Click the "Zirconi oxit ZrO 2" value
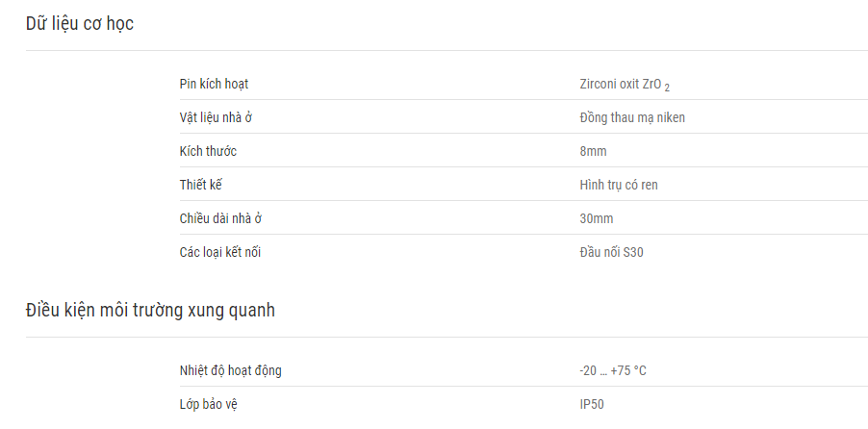This screenshot has height=429, width=868. tap(625, 85)
